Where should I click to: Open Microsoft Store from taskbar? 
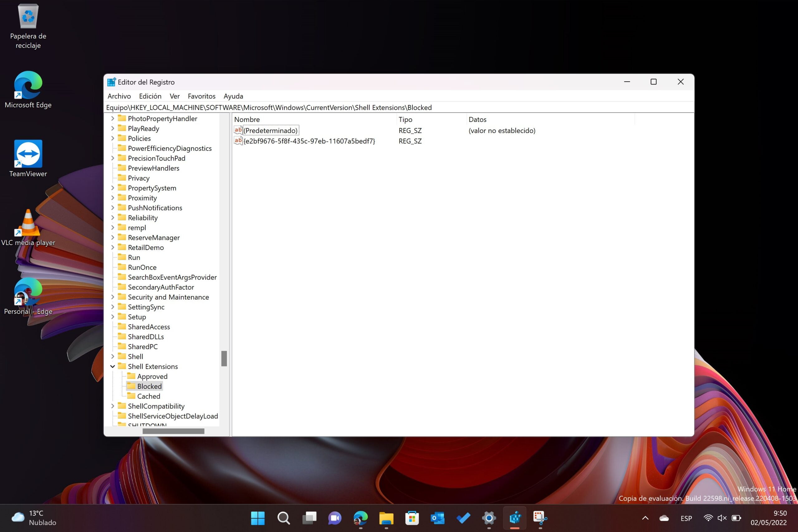click(412, 518)
